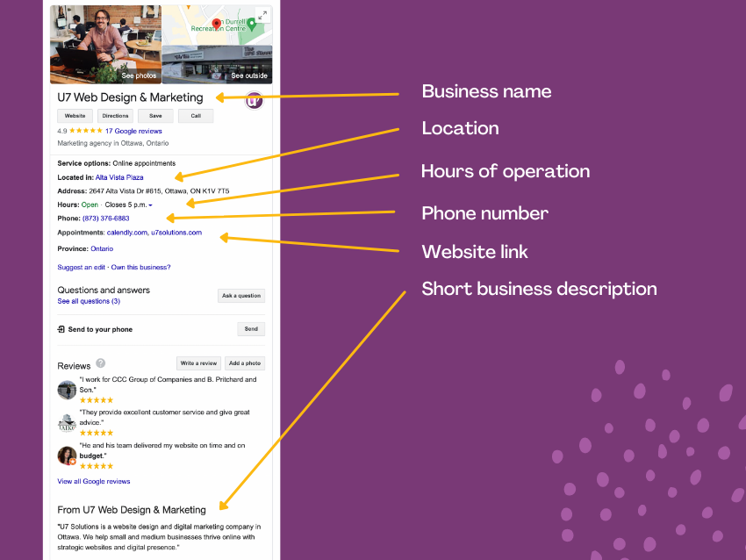The height and width of the screenshot is (560, 746).
Task: Click the Send to your phone label
Action: tap(100, 329)
